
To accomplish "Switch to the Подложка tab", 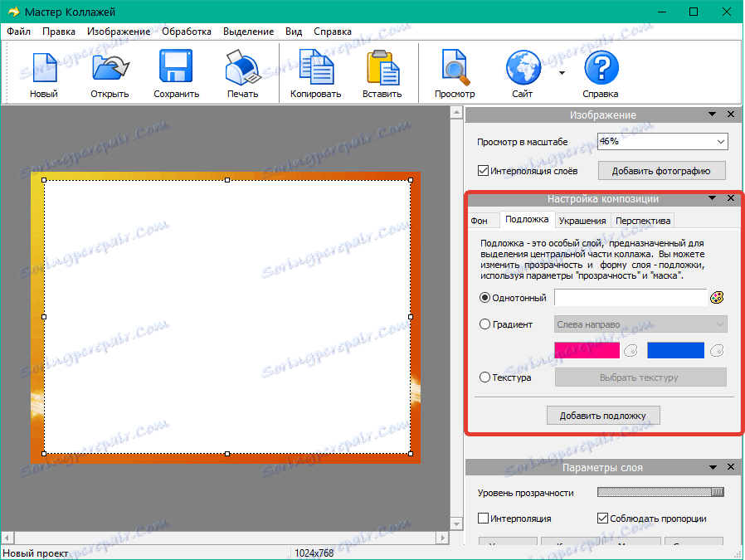I will (527, 219).
